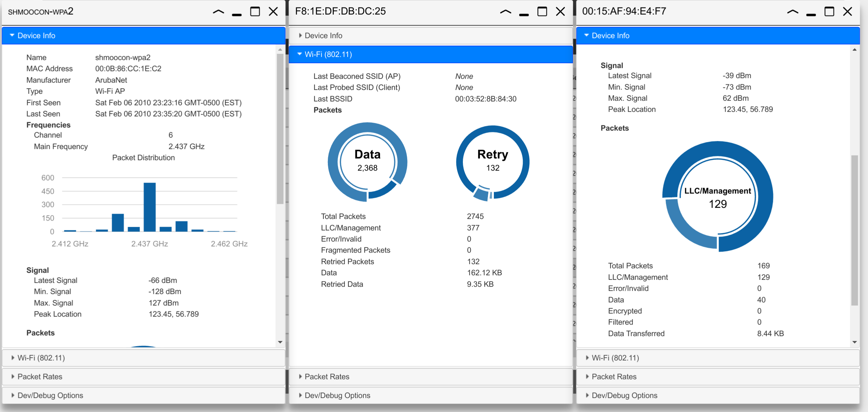This screenshot has height=412, width=868.
Task: Select Data Transferred value 8.44 KB
Action: click(x=771, y=333)
